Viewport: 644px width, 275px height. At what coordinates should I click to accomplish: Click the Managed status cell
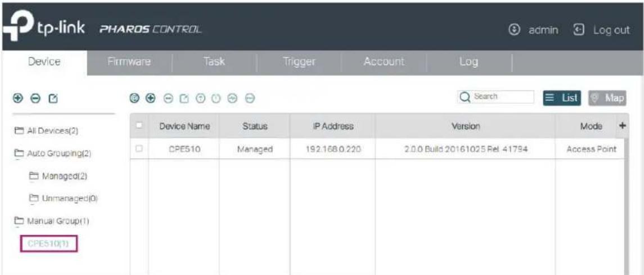(255, 149)
